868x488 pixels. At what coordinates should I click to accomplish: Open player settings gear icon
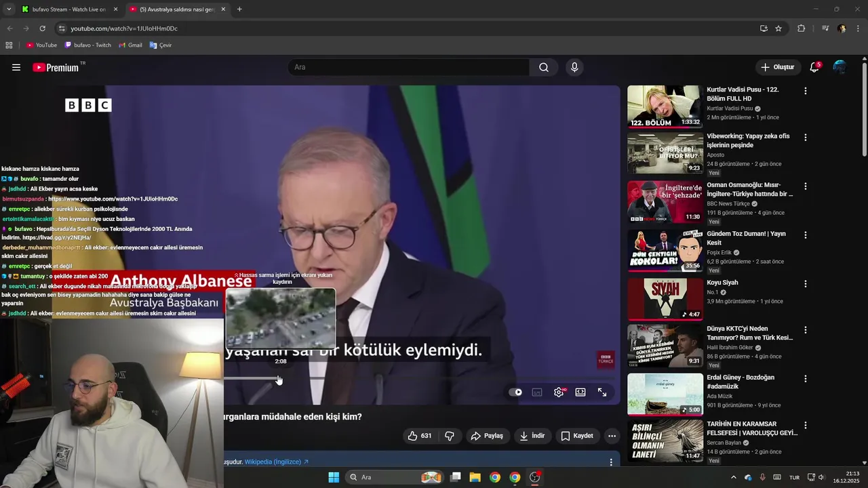pos(559,392)
